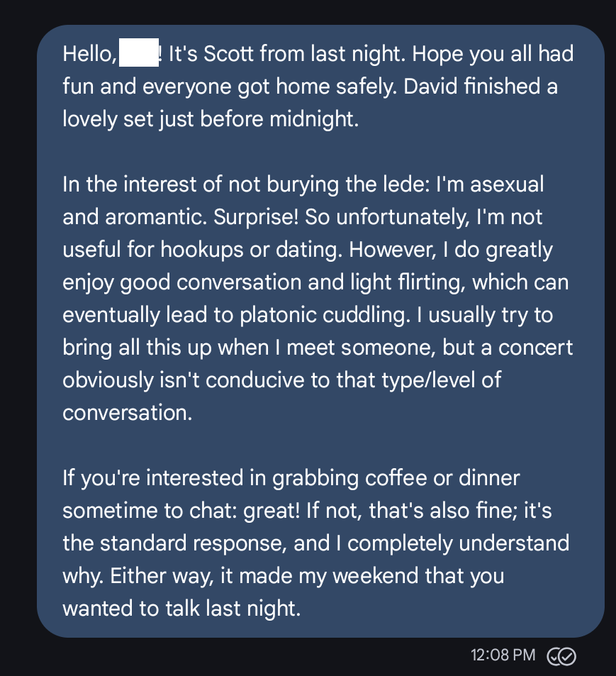Image resolution: width=616 pixels, height=676 pixels.
Task: Click the green redacted name block
Action: coord(138,54)
